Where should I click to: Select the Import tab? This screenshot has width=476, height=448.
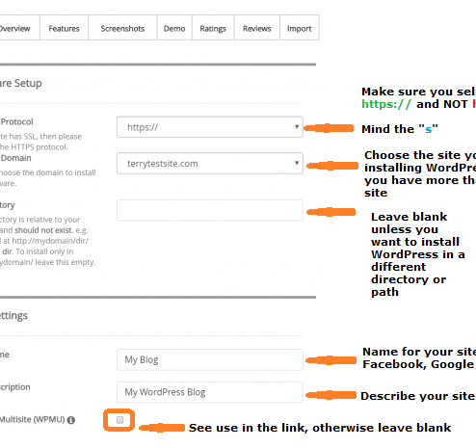point(300,29)
